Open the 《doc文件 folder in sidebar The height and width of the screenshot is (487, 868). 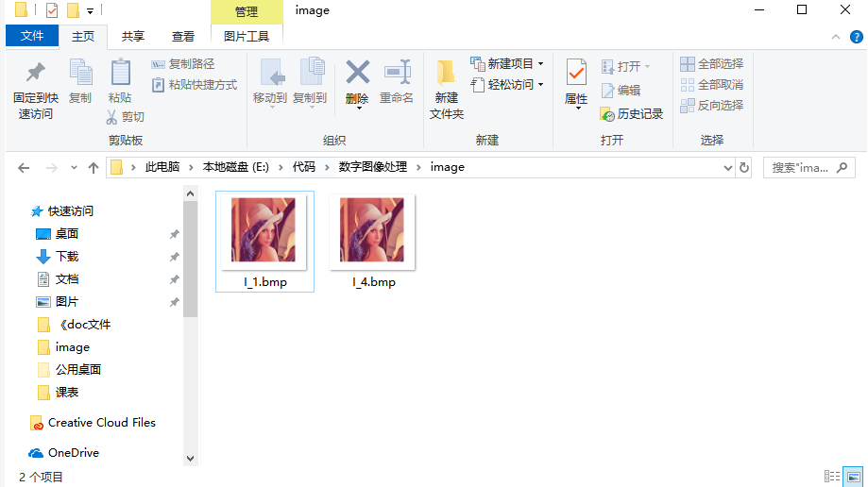75,325
